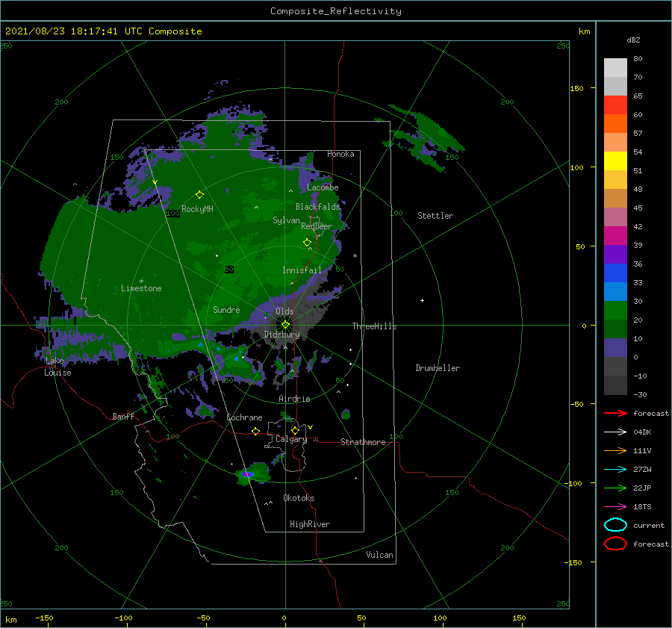This screenshot has width=672, height=628.
Task: Click the Sundre label
Action: [226, 309]
